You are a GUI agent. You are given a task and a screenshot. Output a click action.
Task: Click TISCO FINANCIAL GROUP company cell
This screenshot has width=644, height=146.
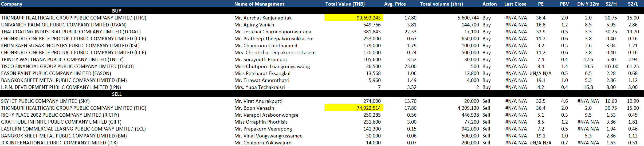pyautogui.click(x=67, y=66)
